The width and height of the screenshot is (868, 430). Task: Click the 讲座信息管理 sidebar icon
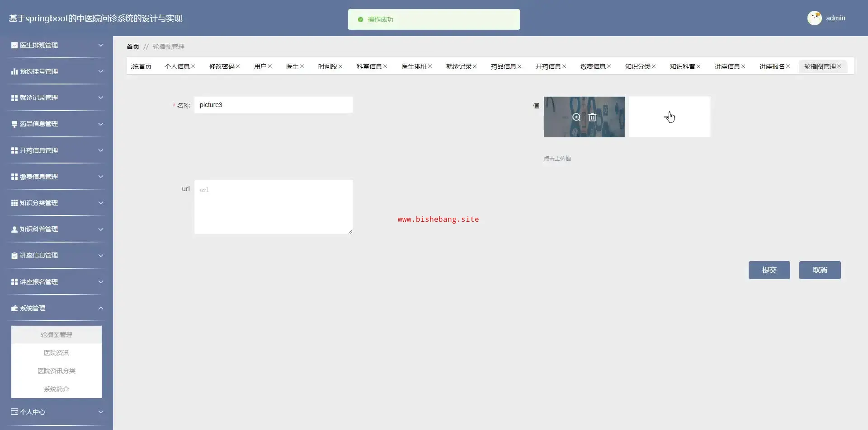[x=14, y=256]
